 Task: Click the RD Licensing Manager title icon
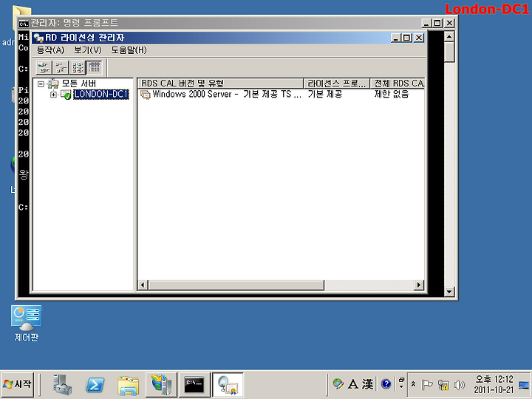(x=38, y=38)
